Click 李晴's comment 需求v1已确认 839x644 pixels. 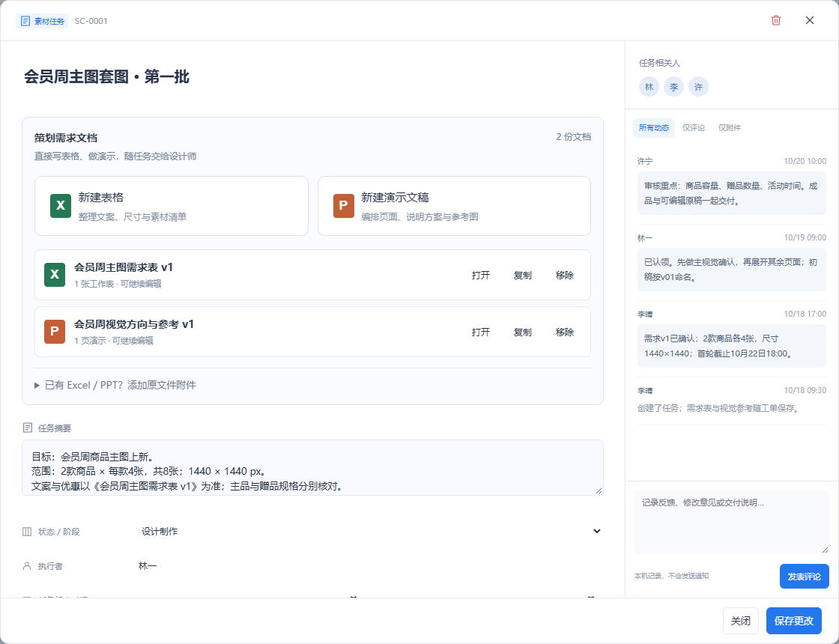(731, 346)
